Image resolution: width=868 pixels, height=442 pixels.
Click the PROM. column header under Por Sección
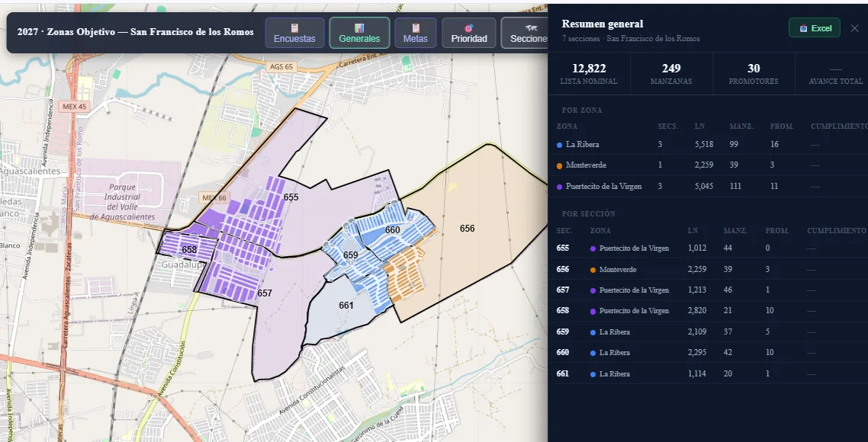777,231
